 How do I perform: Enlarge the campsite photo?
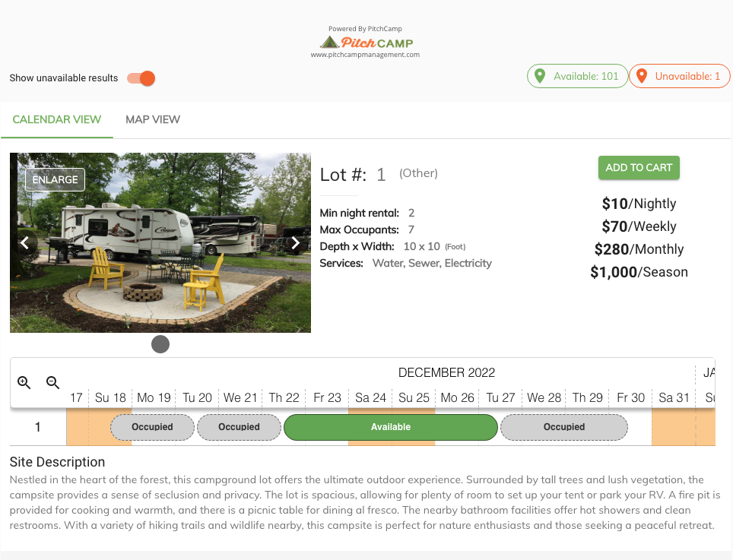56,180
